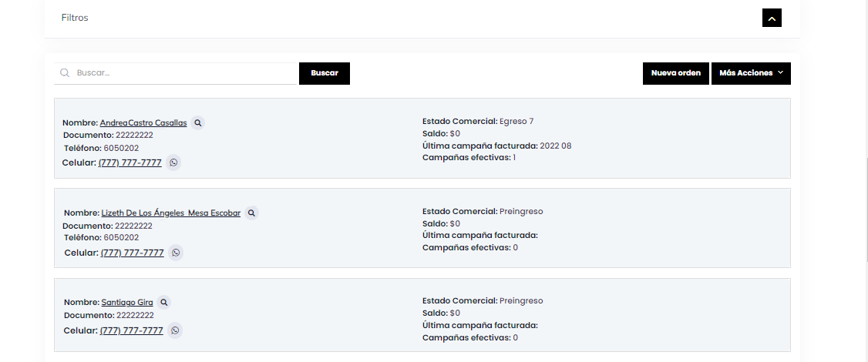The width and height of the screenshot is (868, 362).
Task: Click magnifier icon beside Lizeth Mesa Escobar
Action: tap(252, 213)
